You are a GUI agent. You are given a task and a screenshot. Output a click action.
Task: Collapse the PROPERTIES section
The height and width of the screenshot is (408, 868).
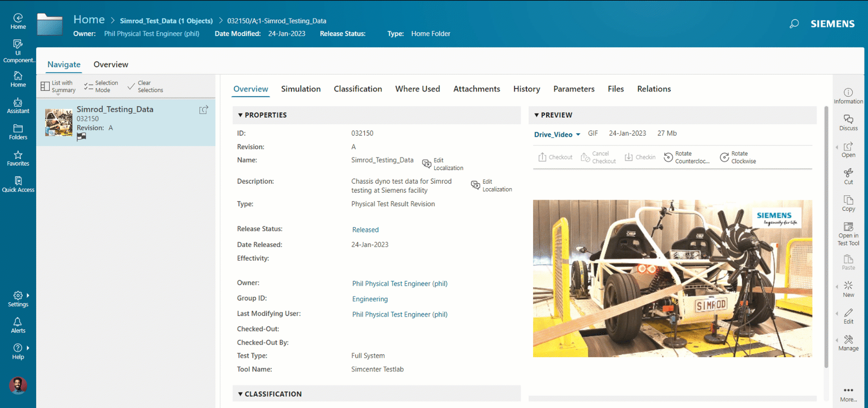click(241, 115)
